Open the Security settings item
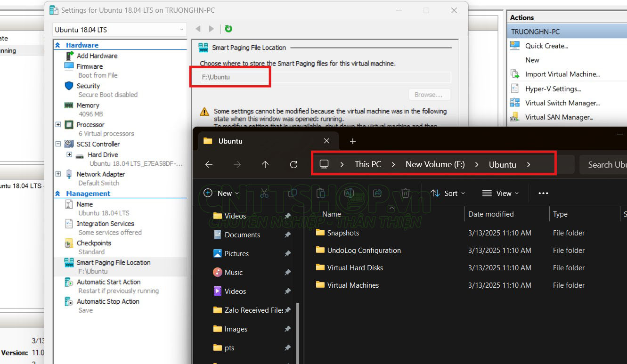Image resolution: width=627 pixels, height=364 pixels. point(88,86)
